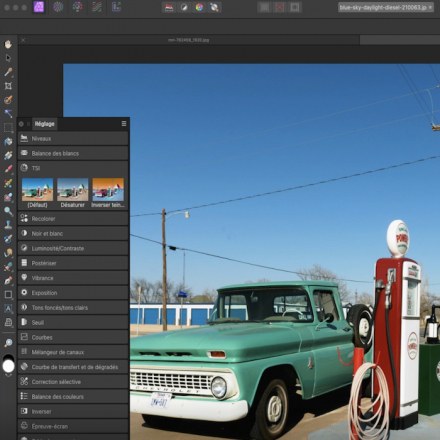The height and width of the screenshot is (440, 440).
Task: Switch to the Liquify persona
Action: 58,7
